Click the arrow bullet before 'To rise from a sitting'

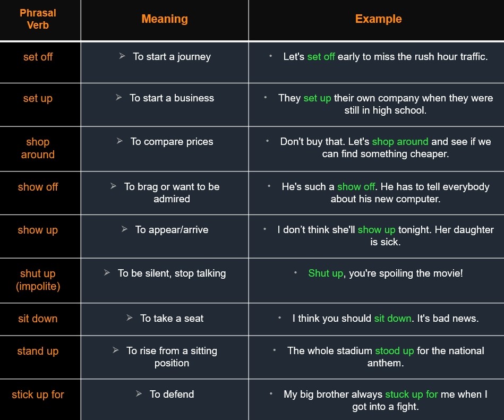coord(116,350)
